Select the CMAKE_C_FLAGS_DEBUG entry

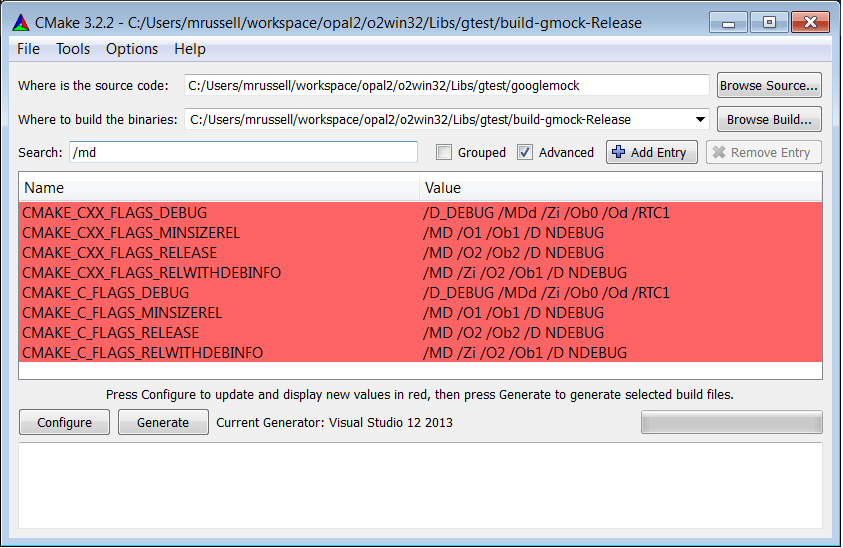click(x=105, y=293)
